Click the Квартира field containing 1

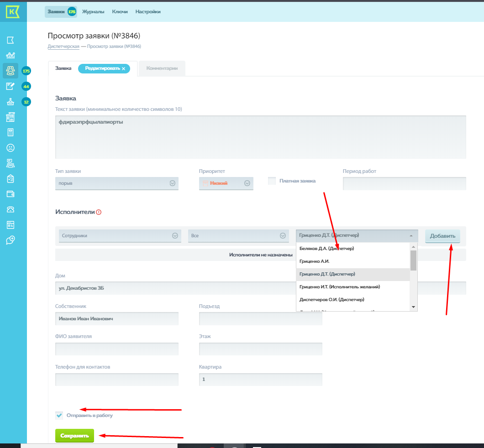coord(261,380)
